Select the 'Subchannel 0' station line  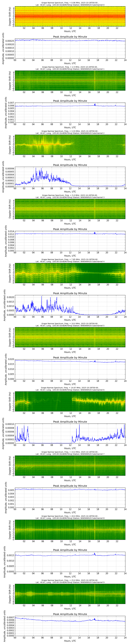70,5
